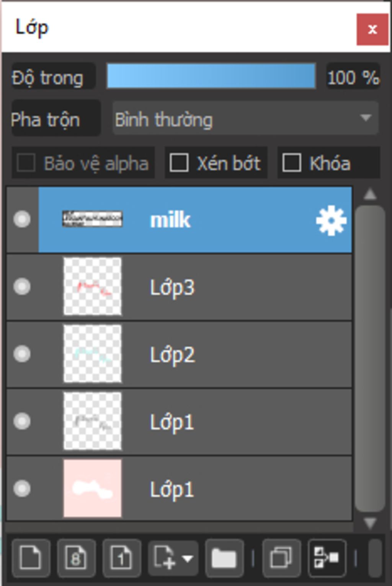Screen dimensions: 392x586
Task: Click the Độ trong opacity slider
Action: coord(211,76)
